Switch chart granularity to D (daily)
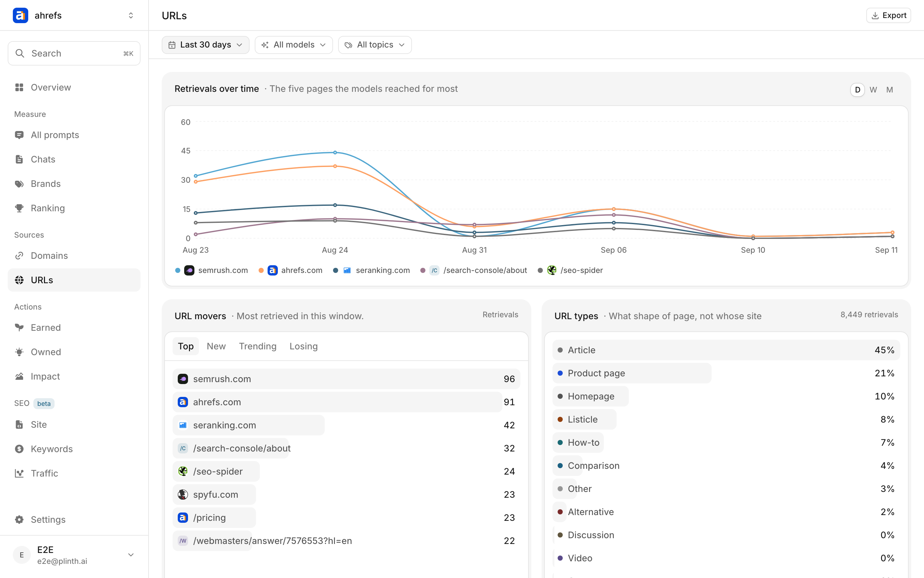 [x=858, y=90]
